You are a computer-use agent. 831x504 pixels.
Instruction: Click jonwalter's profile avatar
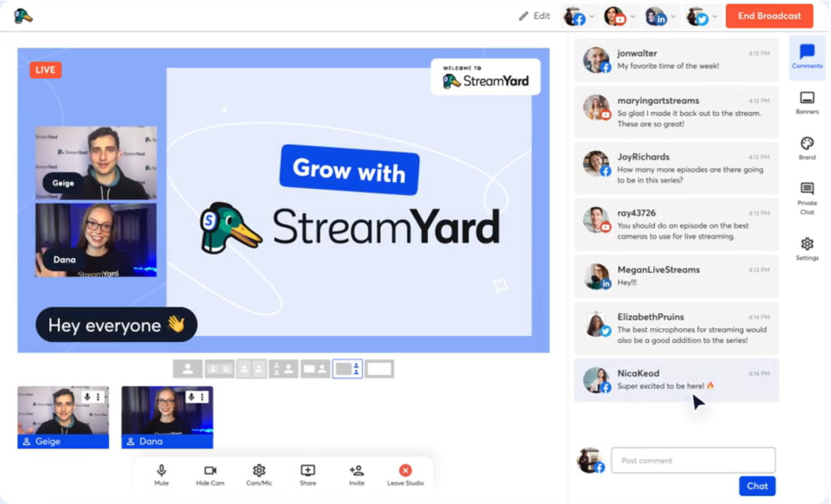pos(596,60)
